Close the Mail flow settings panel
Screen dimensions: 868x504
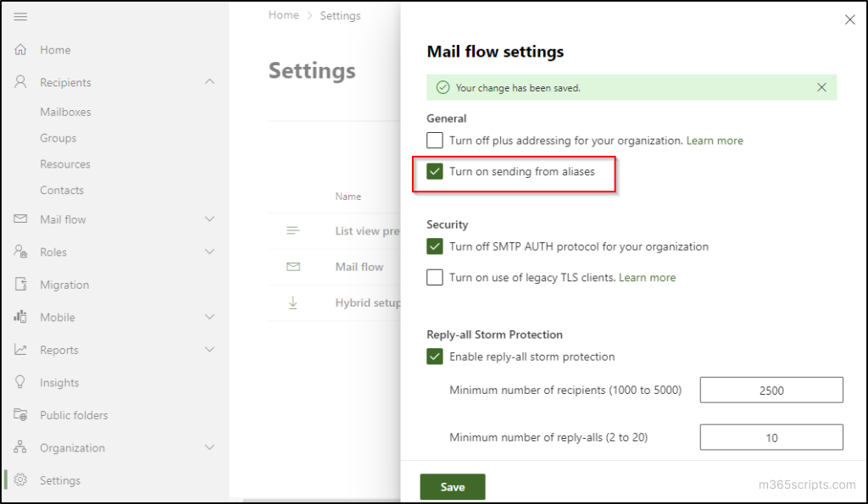coord(849,20)
